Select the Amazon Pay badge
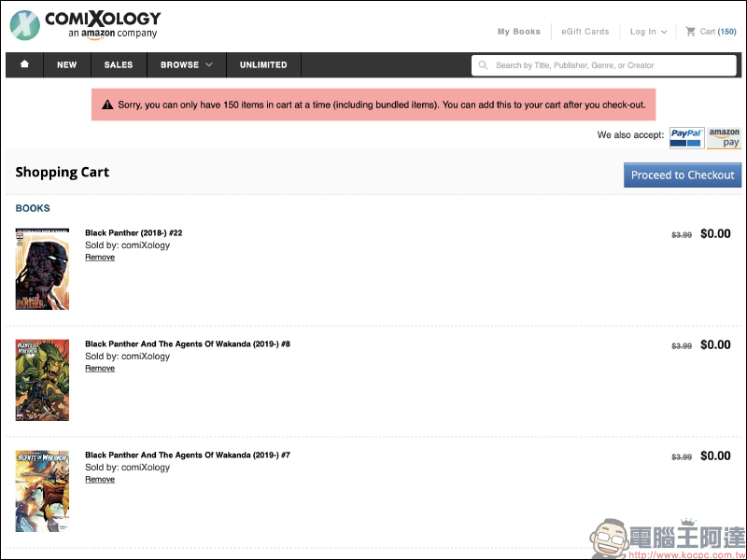 point(725,138)
